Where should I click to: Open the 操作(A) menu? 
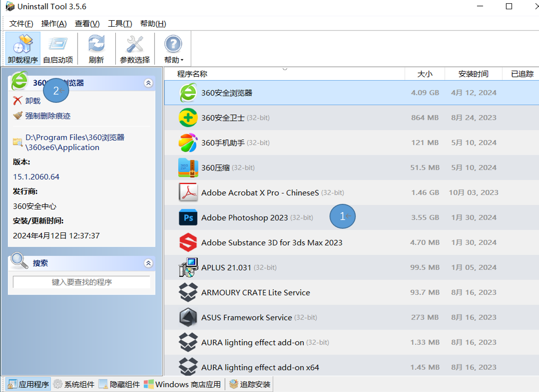click(54, 24)
